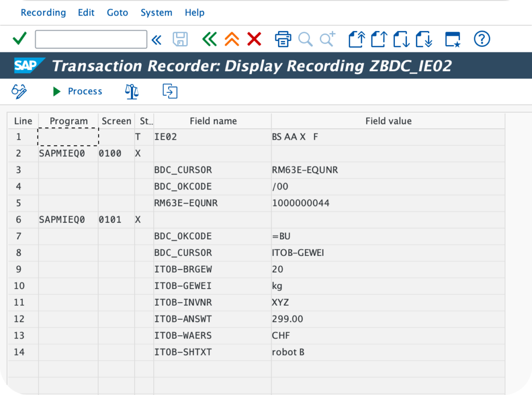This screenshot has width=532, height=395.
Task: Click the CHF field value
Action: pyautogui.click(x=388, y=336)
